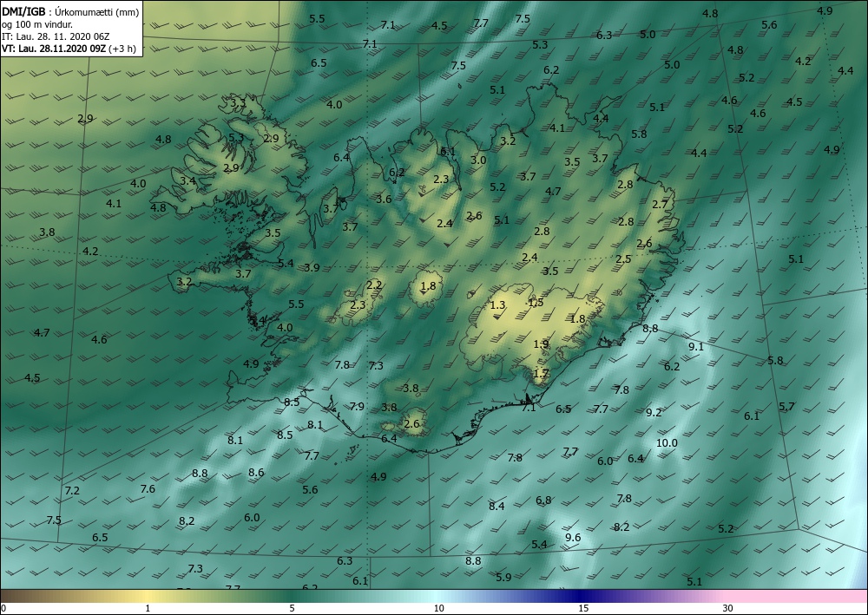Screen dimensions: 868x615
Task: Click the 3.9 value in west Iceland
Action: pyautogui.click(x=312, y=268)
